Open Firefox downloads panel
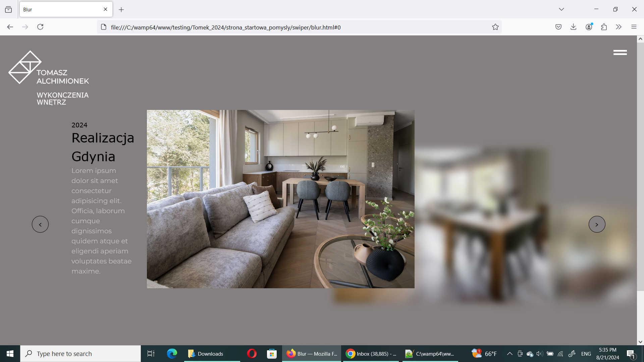This screenshot has width=644, height=362. [x=573, y=27]
